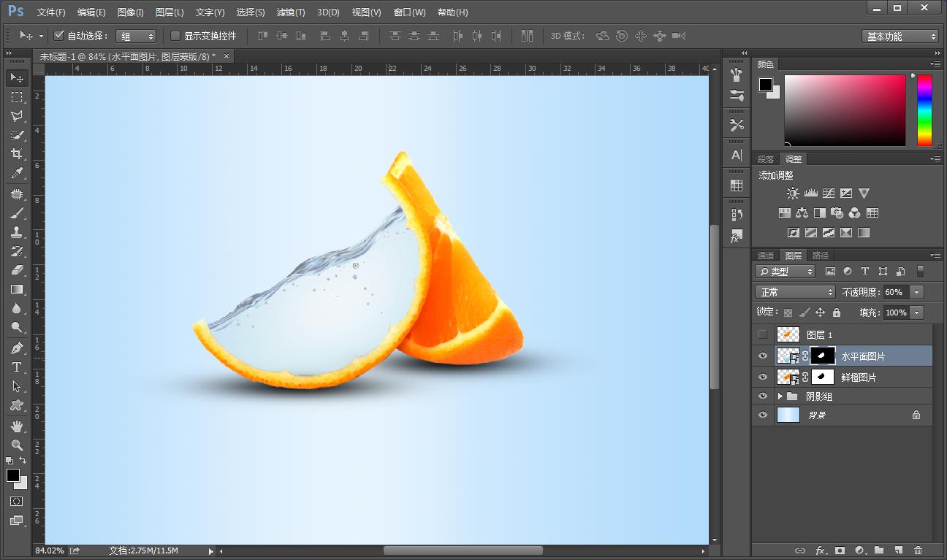
Task: Click the 不透明度 60% input field
Action: 894,292
